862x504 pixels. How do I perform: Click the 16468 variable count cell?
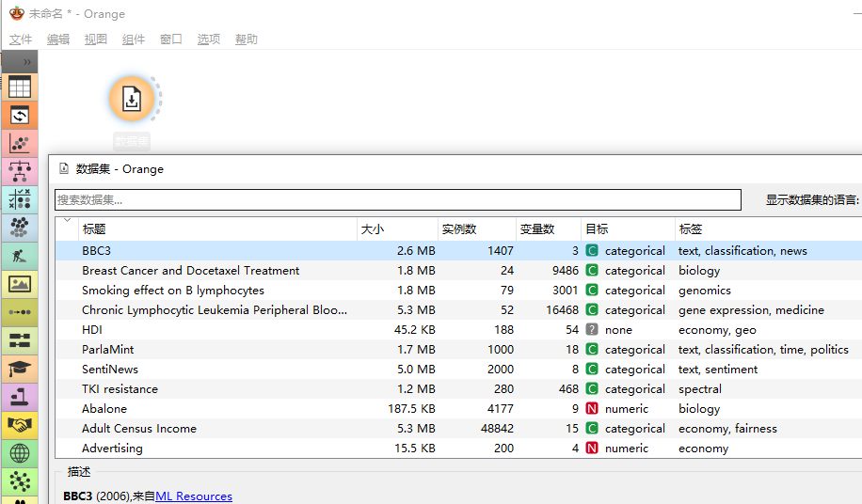pos(562,310)
